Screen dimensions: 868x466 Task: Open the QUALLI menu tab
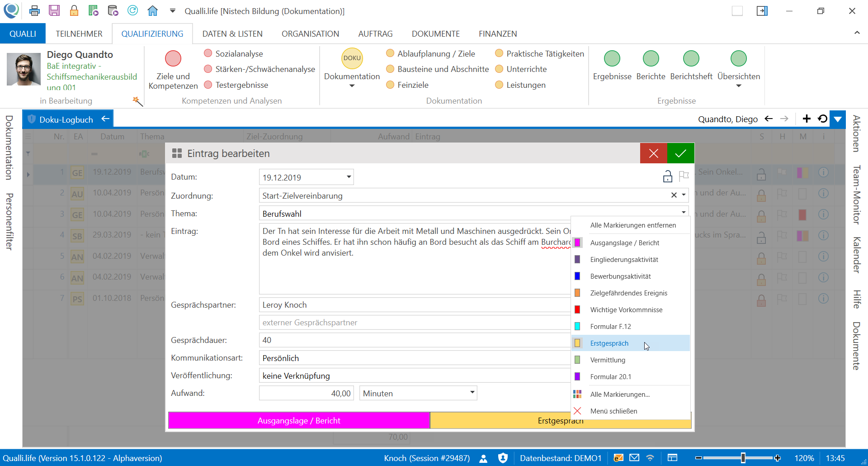click(x=23, y=33)
